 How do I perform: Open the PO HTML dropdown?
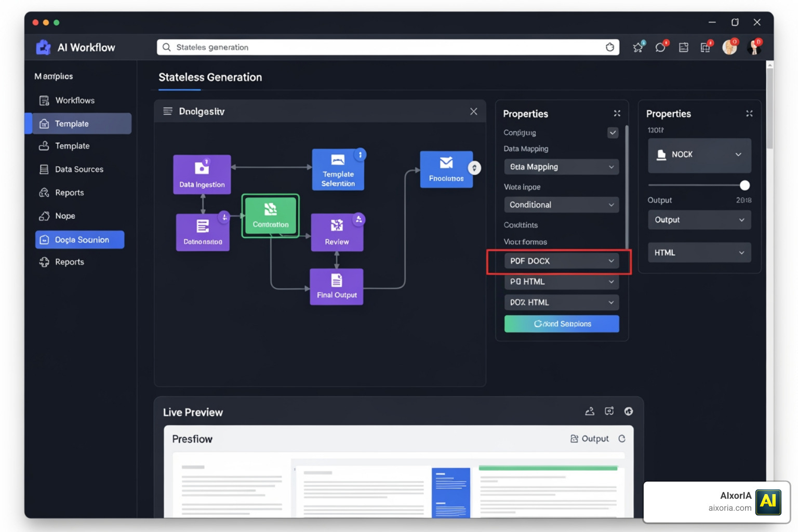562,282
